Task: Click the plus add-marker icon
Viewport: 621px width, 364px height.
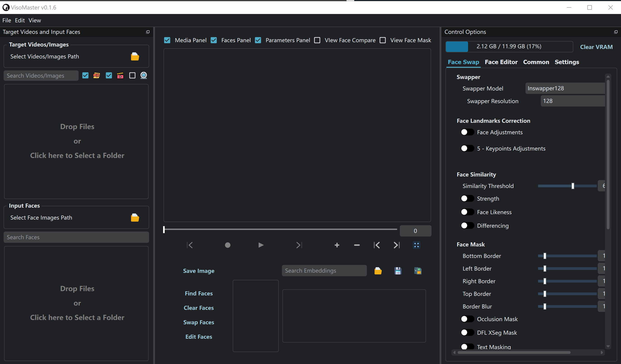Action: [337, 245]
